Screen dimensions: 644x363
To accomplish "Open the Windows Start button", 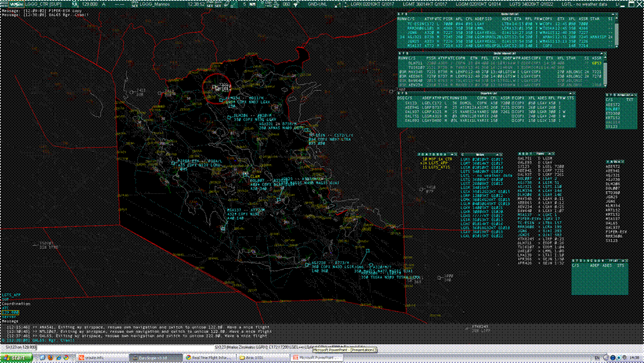I will coord(17,357).
